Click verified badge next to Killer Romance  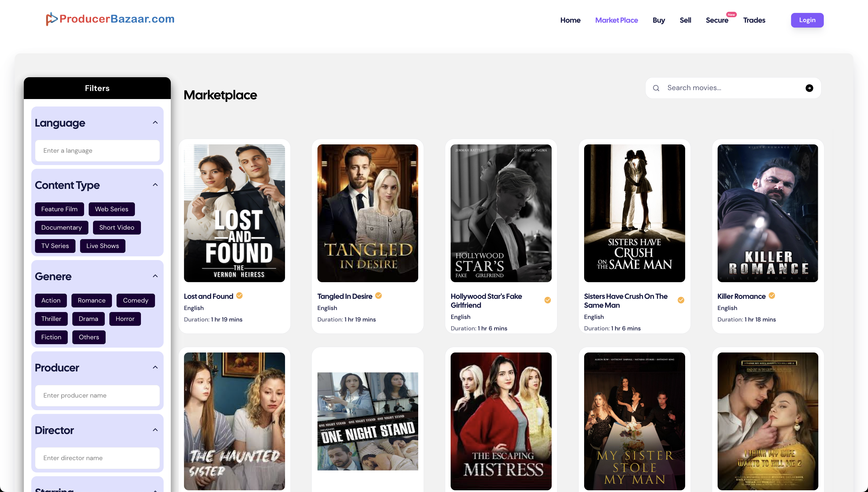(x=772, y=296)
